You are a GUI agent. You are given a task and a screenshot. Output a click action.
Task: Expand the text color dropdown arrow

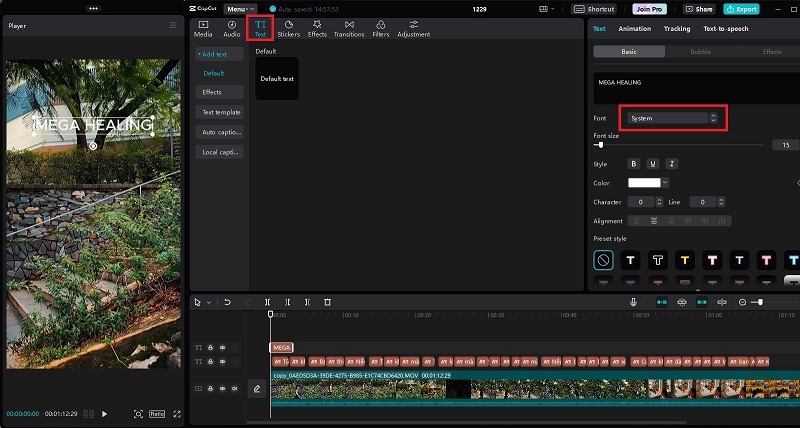click(x=664, y=183)
